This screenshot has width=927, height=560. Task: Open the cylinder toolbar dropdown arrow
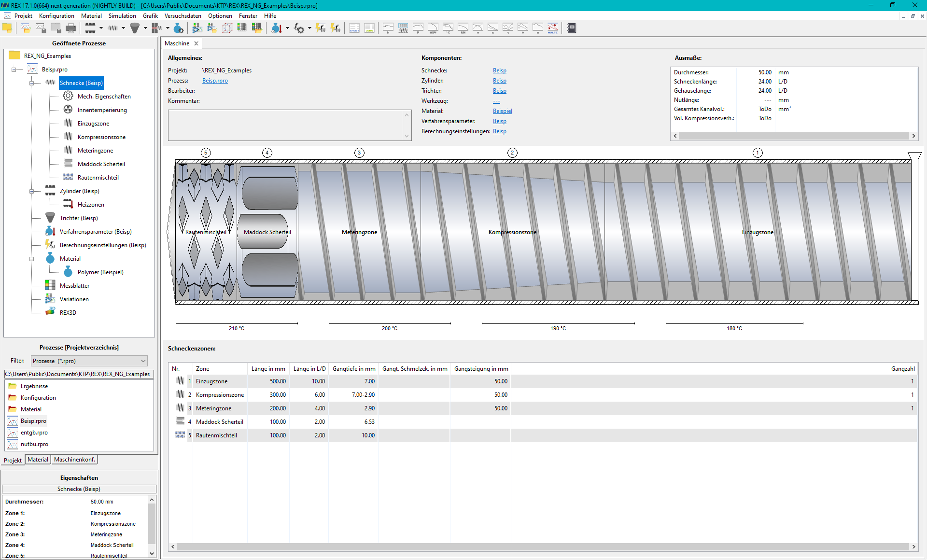101,28
